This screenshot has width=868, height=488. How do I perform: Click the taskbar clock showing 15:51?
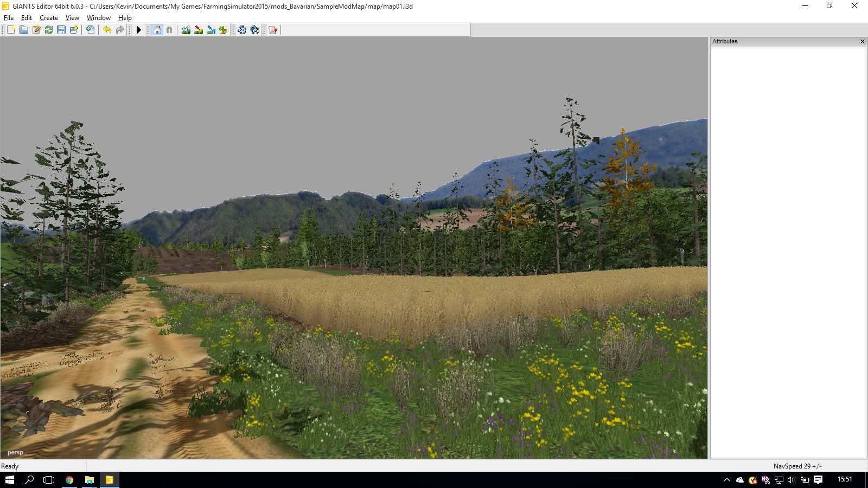[x=845, y=479]
